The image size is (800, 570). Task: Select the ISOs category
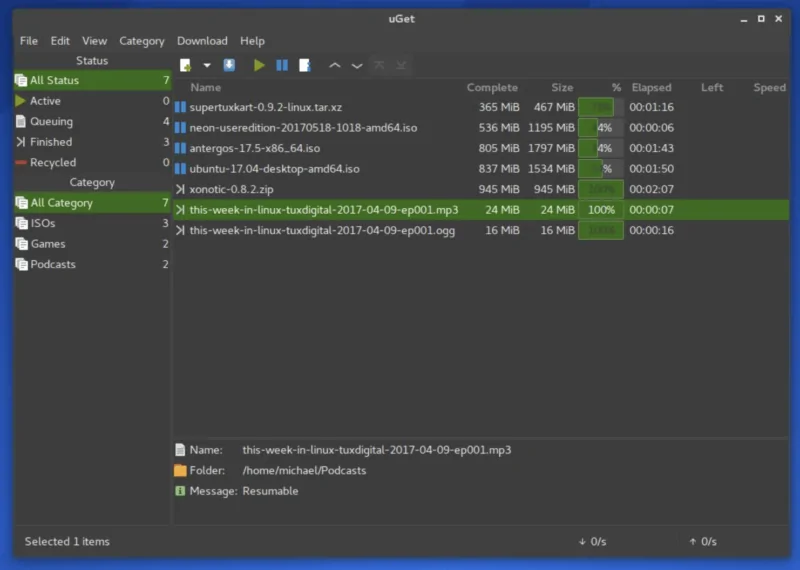(x=92, y=223)
